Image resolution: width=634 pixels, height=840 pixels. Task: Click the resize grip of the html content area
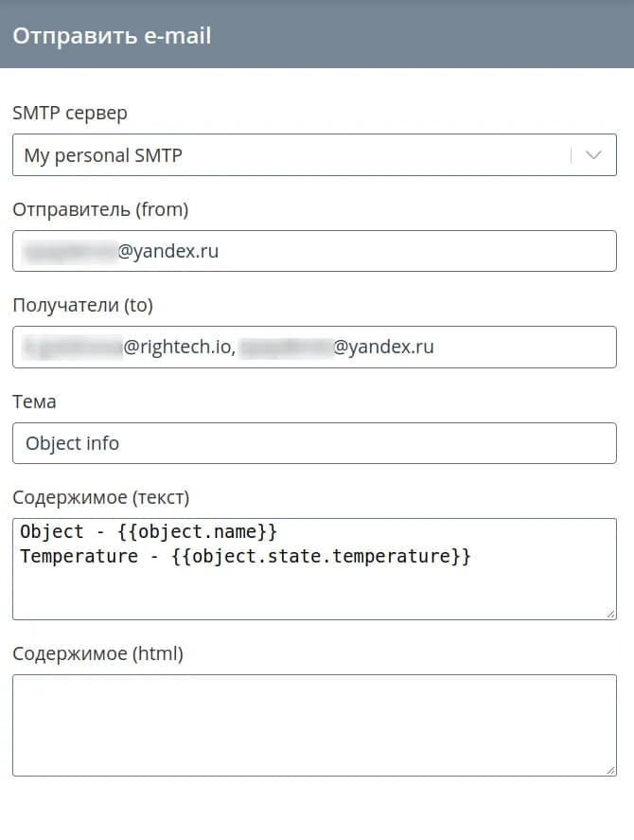click(x=611, y=771)
